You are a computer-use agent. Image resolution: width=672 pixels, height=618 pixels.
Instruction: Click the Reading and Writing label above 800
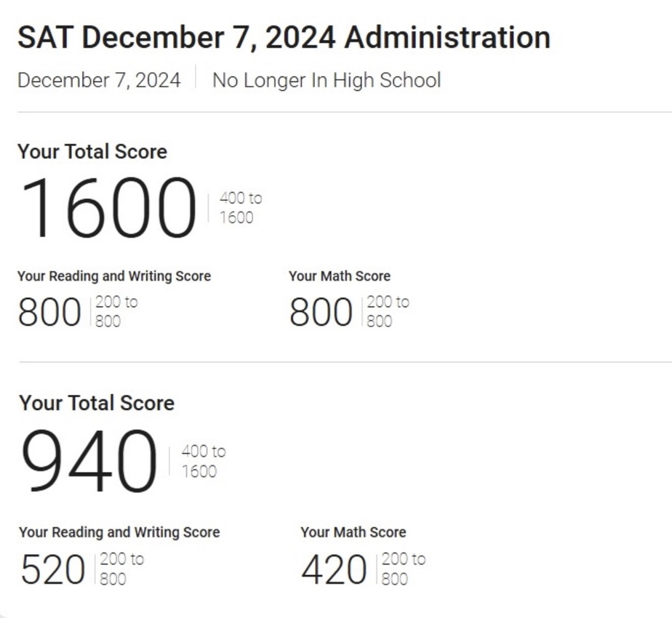[x=114, y=276]
